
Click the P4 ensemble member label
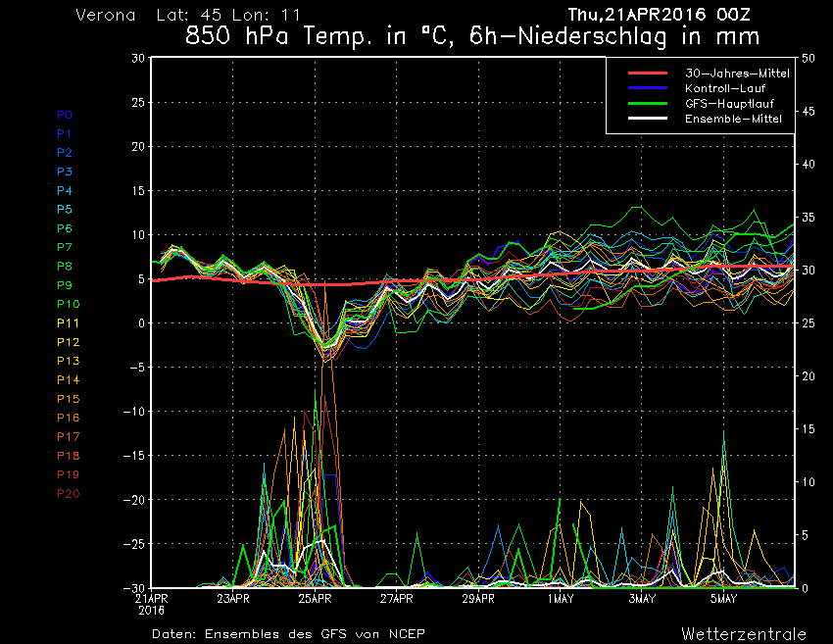[x=65, y=190]
